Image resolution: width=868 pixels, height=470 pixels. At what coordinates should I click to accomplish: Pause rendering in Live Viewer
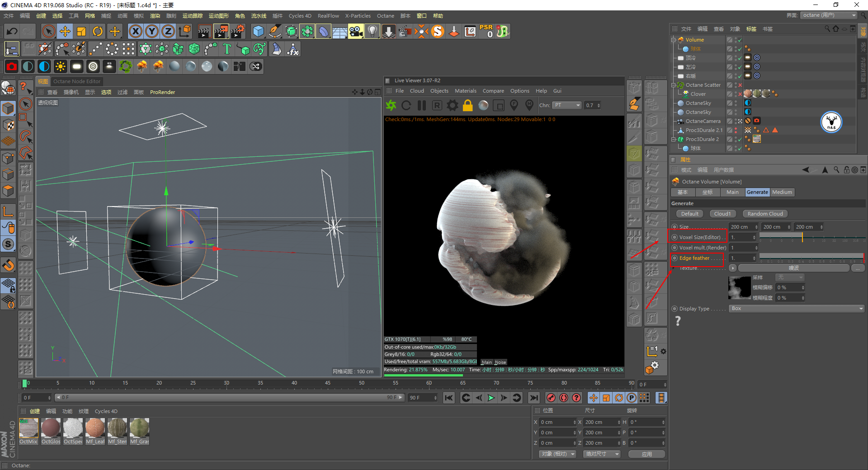coord(422,105)
